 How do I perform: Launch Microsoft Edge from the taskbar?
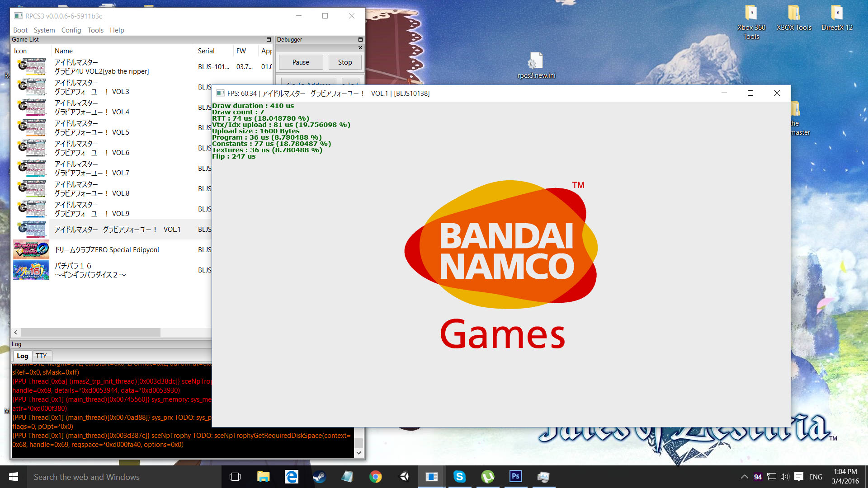pos(291,477)
